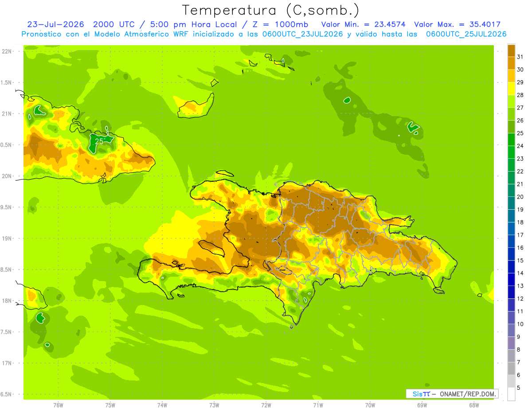
Task: Click the '74W' longitude axis label
Action: pyautogui.click(x=162, y=405)
